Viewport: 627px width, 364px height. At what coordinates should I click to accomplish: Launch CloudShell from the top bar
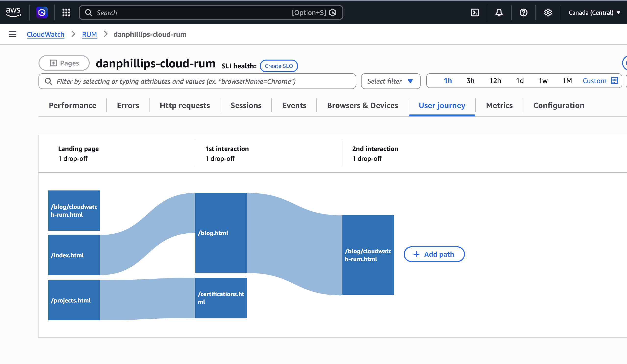click(475, 13)
